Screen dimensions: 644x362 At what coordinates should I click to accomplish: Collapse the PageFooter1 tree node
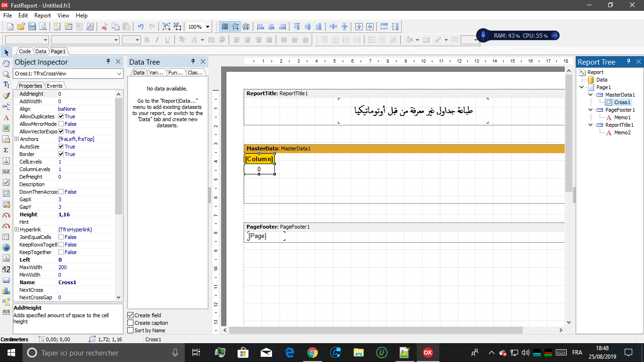pos(591,110)
